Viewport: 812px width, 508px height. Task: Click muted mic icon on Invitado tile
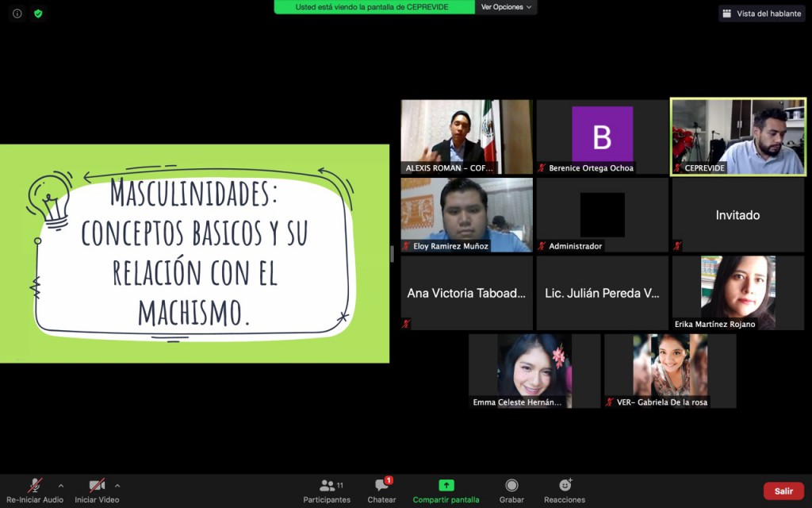point(677,246)
